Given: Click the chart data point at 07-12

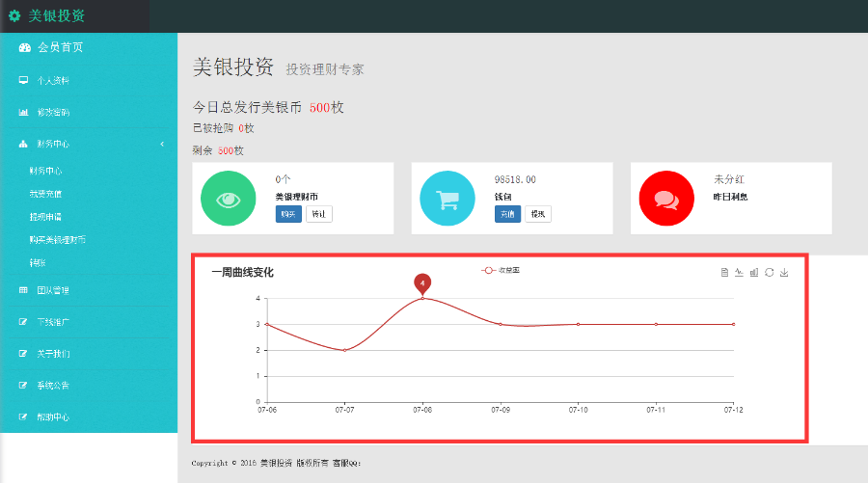Looking at the screenshot, I should click(x=734, y=324).
